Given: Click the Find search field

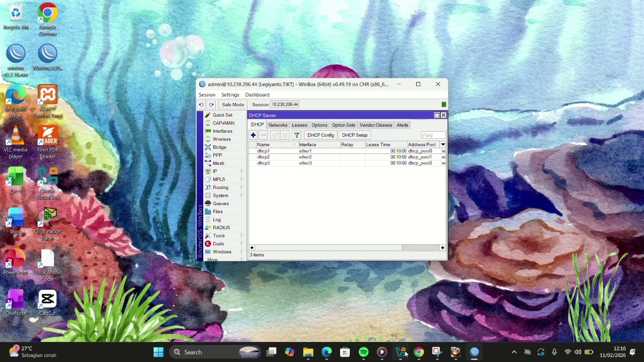Looking at the screenshot, I should click(x=433, y=135).
